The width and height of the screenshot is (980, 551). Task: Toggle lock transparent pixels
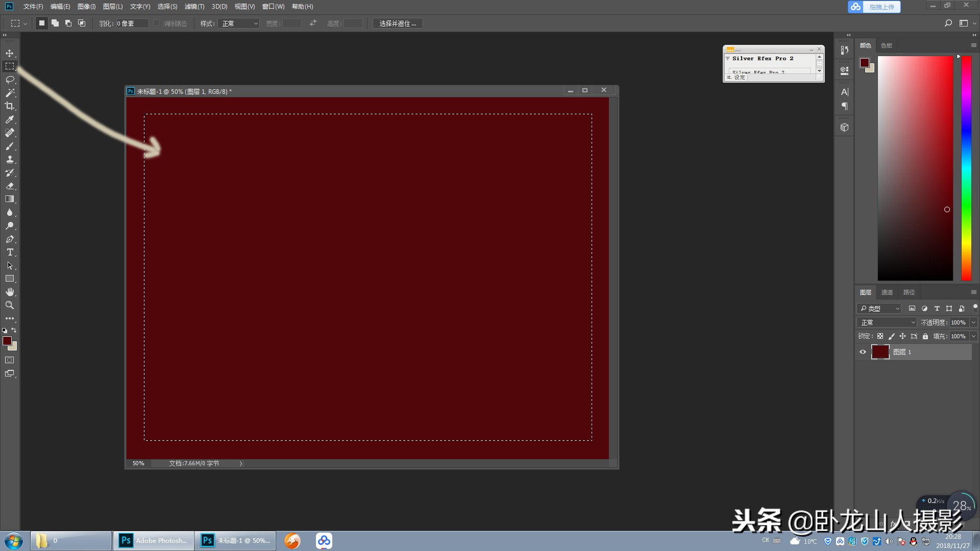click(x=880, y=336)
